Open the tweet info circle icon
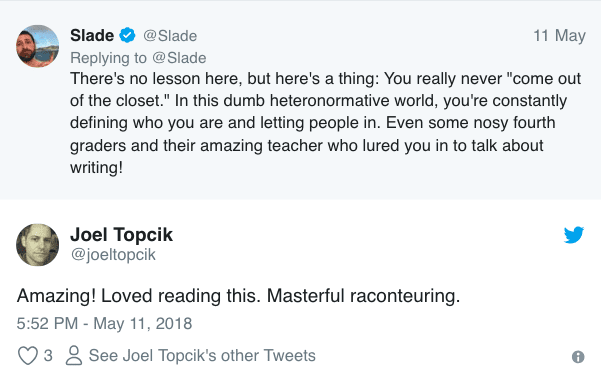Viewport: 601px width, 378px height. tap(578, 357)
